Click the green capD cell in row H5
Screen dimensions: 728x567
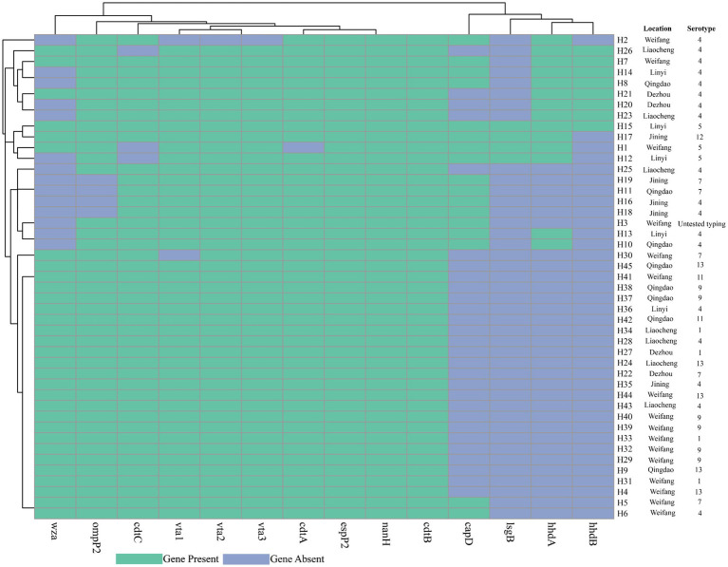(x=469, y=502)
